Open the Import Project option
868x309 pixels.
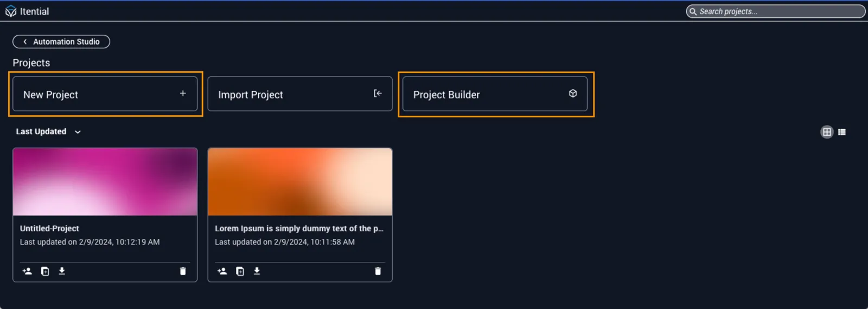[x=300, y=94]
